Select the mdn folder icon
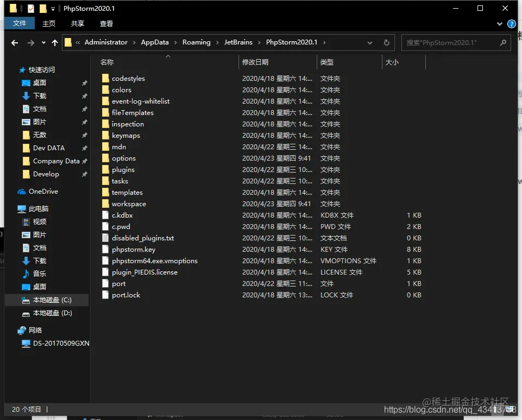Viewport: 522px width, 420px height. 105,147
